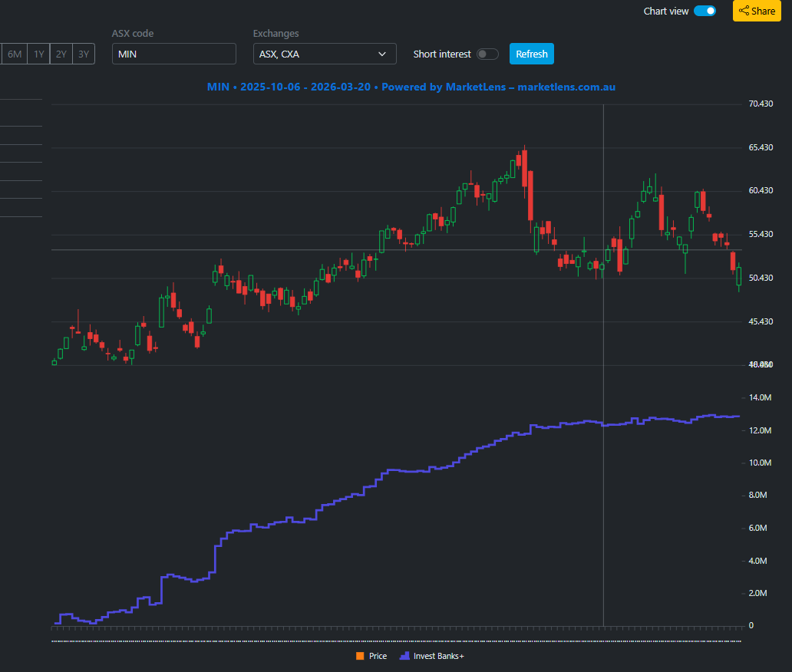Click the 70.430 price axis label
This screenshot has height=672, width=792.
click(761, 104)
